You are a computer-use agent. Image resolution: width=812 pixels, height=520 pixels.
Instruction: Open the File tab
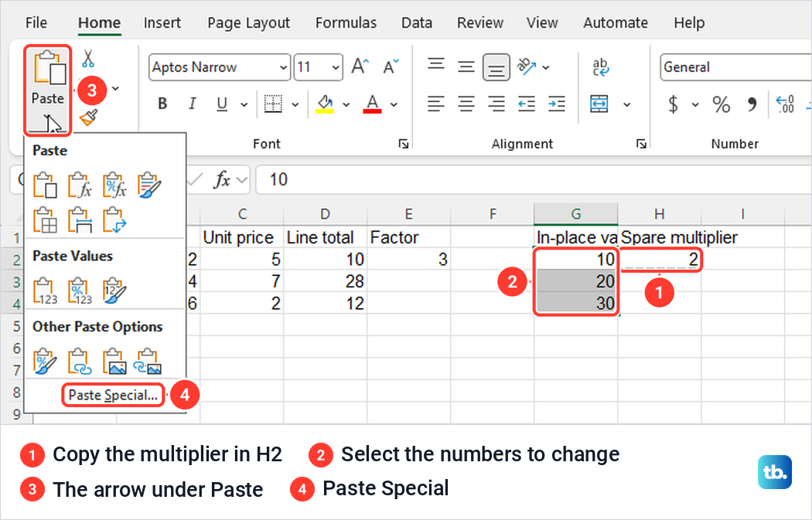coord(36,22)
